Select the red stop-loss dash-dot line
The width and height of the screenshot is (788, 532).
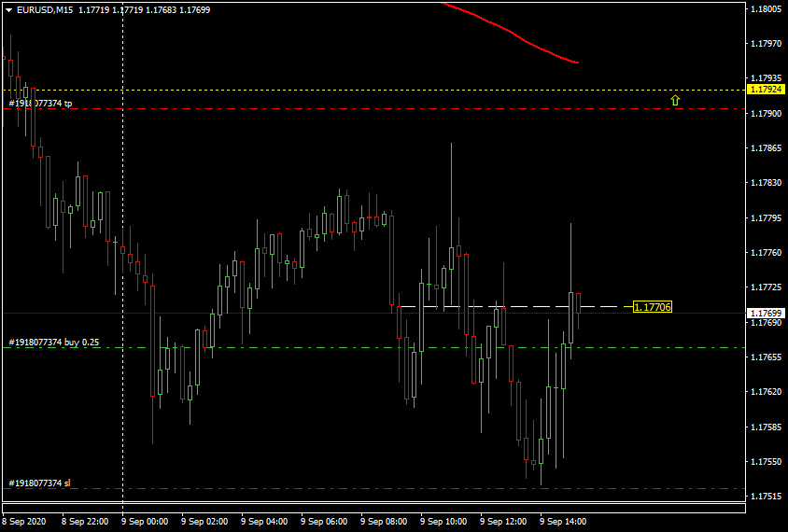pyautogui.click(x=374, y=488)
